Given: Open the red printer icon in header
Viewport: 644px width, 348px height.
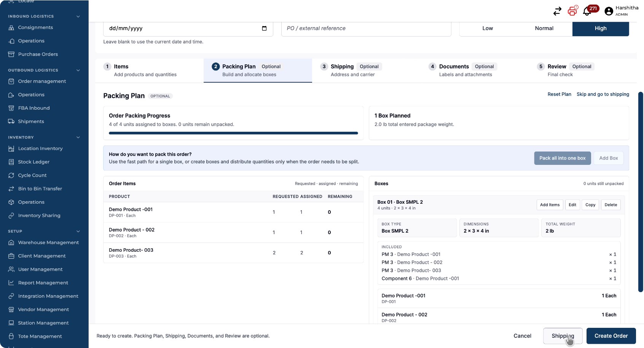Looking at the screenshot, I should click(572, 11).
